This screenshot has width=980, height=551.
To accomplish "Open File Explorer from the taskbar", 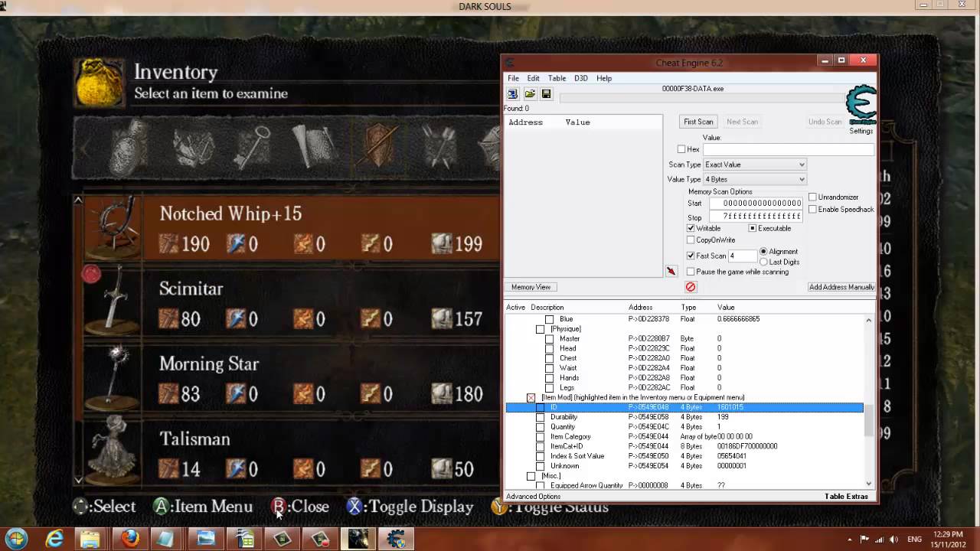I will 90,539.
